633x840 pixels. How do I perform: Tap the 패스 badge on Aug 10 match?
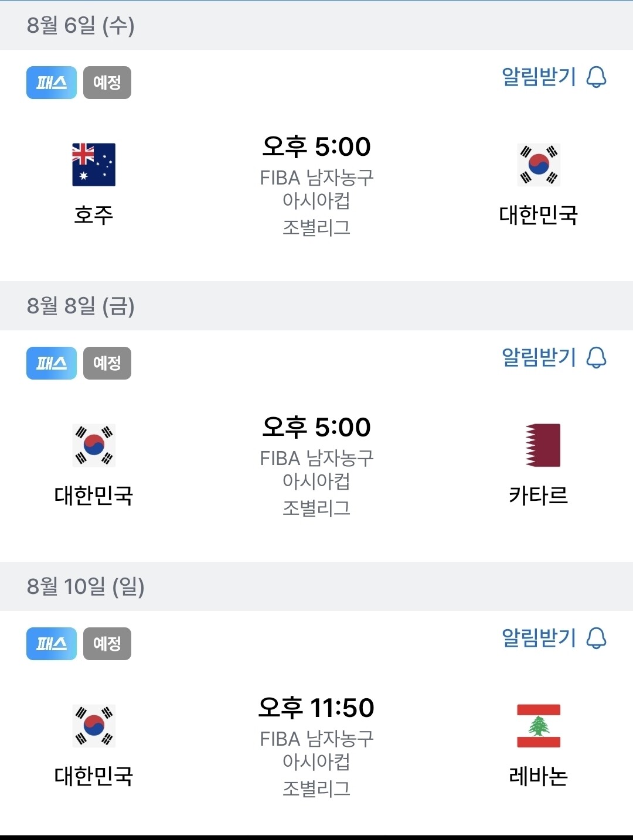click(52, 644)
